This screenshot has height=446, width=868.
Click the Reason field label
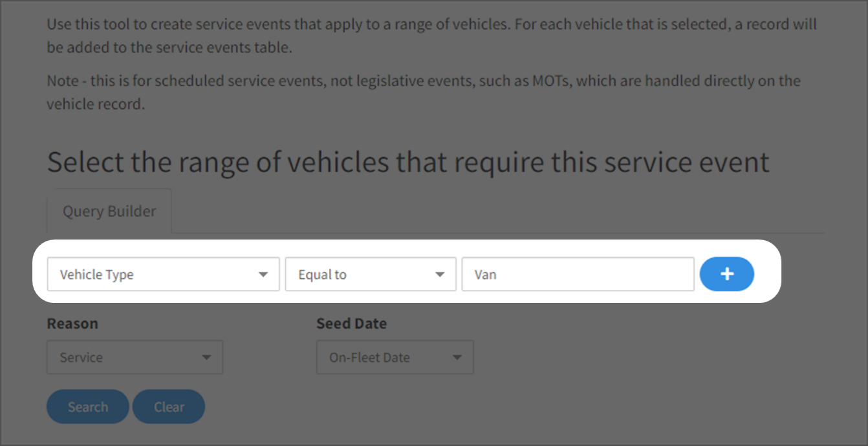coord(72,324)
